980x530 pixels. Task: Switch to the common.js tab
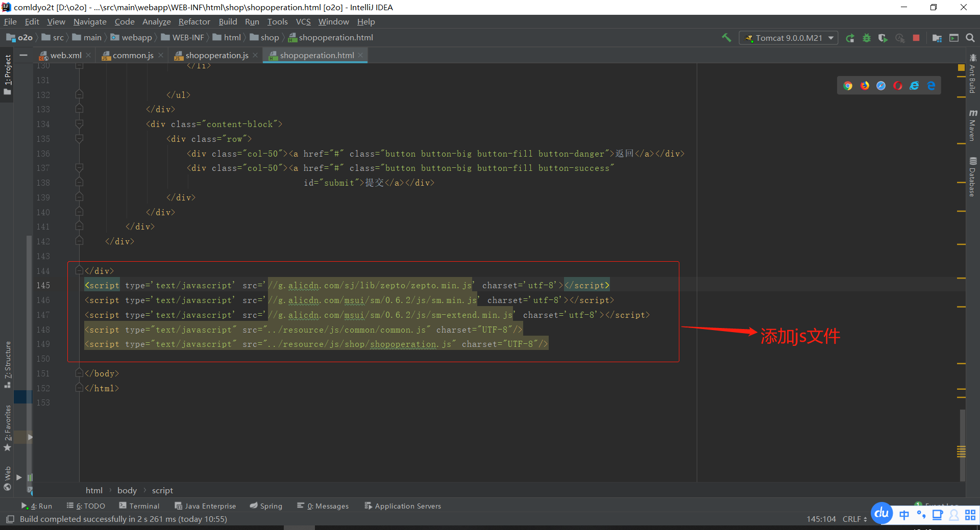[133, 55]
